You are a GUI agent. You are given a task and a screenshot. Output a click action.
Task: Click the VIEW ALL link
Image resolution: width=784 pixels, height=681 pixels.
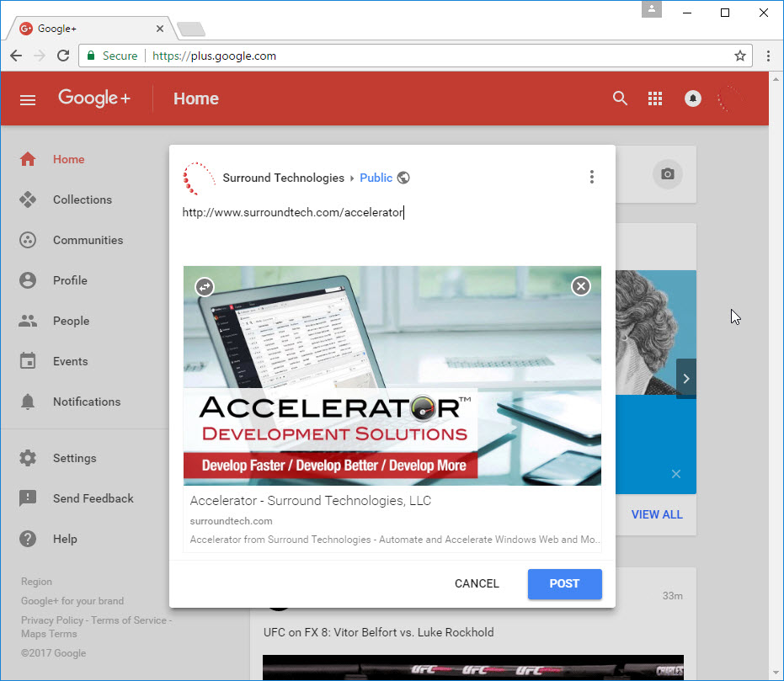[x=657, y=514]
